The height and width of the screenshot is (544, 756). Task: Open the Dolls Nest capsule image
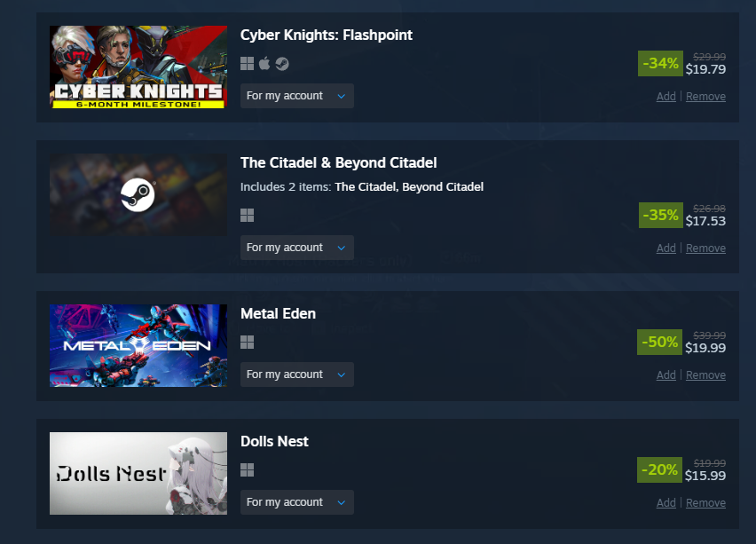[138, 473]
